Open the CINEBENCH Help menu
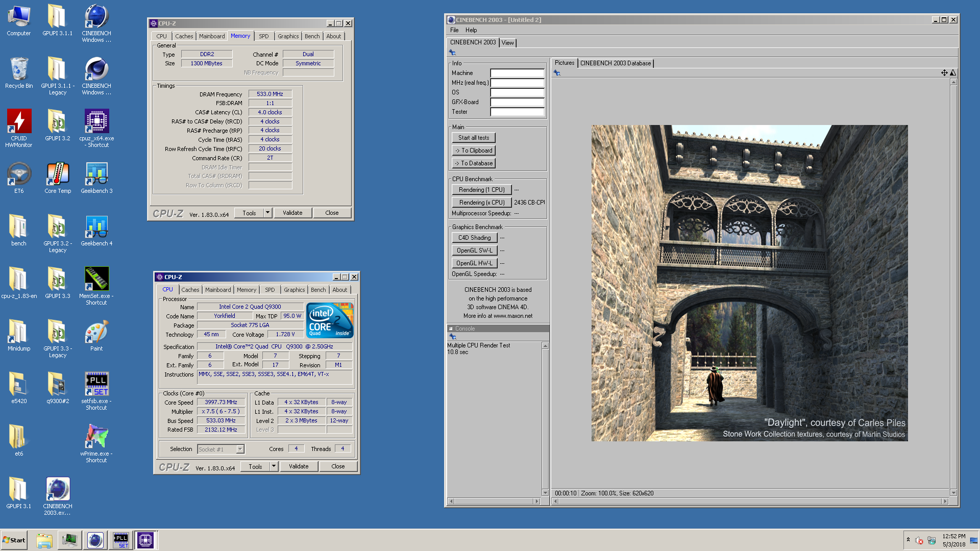The width and height of the screenshot is (980, 551). (471, 30)
